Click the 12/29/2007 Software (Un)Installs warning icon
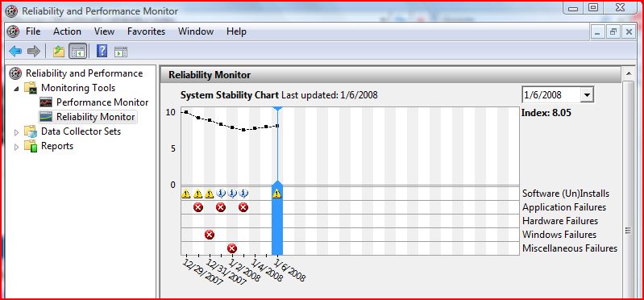Viewport: 644px width, 300px height. click(x=186, y=194)
